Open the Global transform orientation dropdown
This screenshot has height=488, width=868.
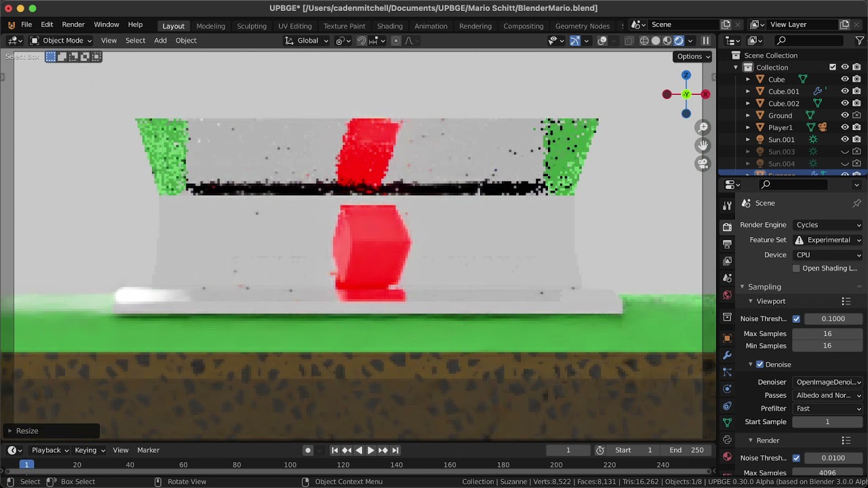click(307, 41)
